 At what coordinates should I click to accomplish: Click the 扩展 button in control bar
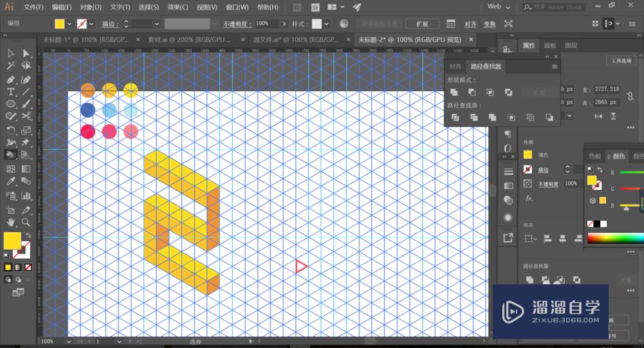(422, 24)
